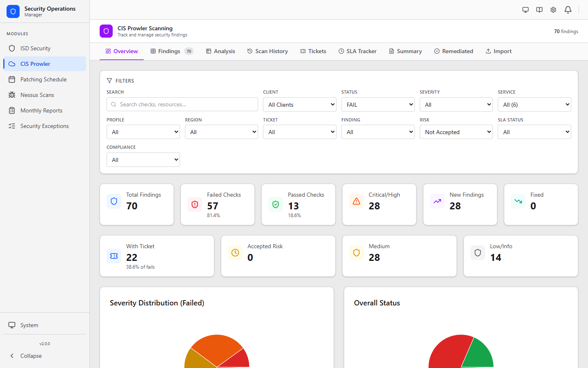Open Patching Schedule in sidebar
Image resolution: width=588 pixels, height=368 pixels.
pos(45,79)
